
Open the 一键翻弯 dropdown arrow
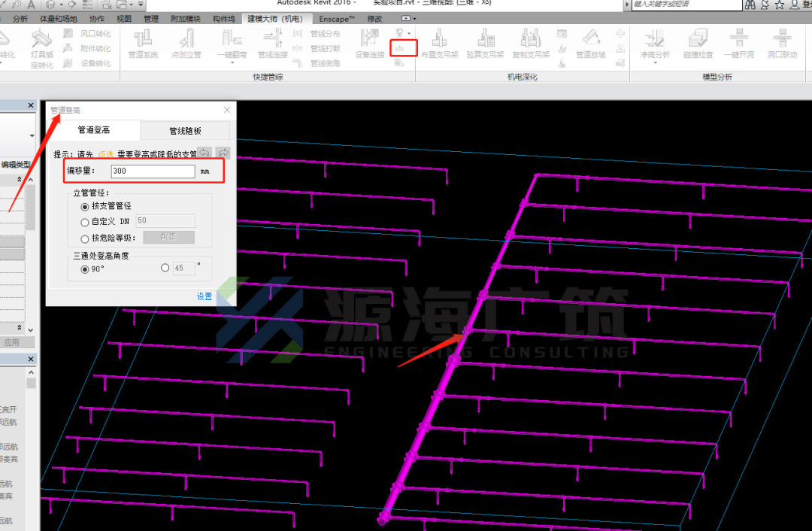click(232, 62)
